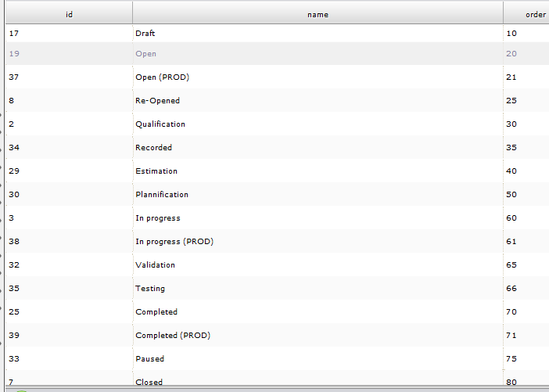
Task: Click the Qualification name cell
Action: click(x=160, y=124)
